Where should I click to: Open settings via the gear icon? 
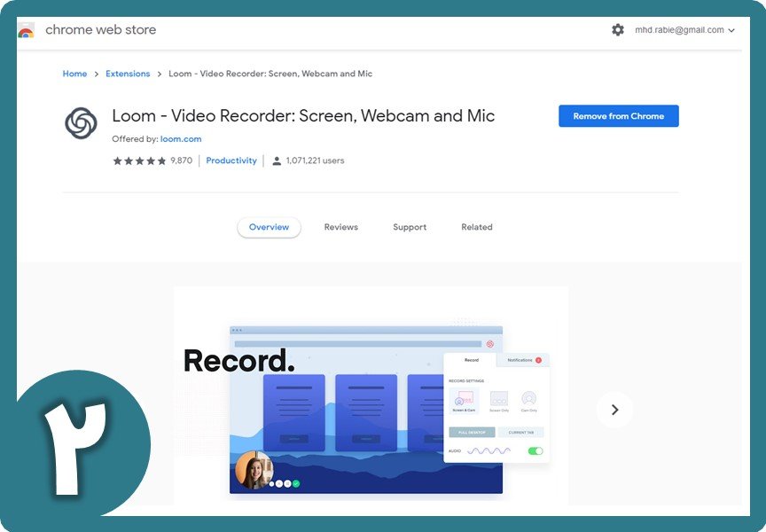(x=617, y=30)
